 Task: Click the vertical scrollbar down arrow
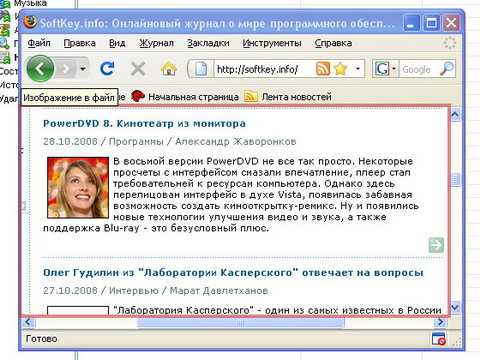coord(455,307)
